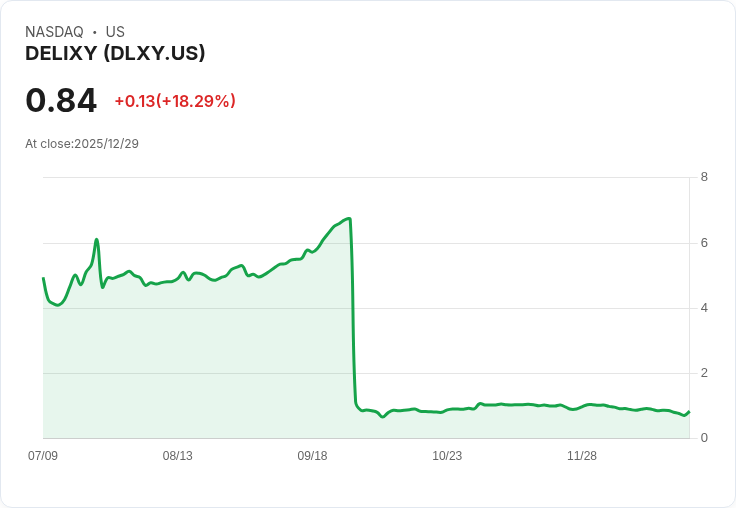736x508 pixels.
Task: Click the 2 label on the y-axis
Action: coord(704,373)
